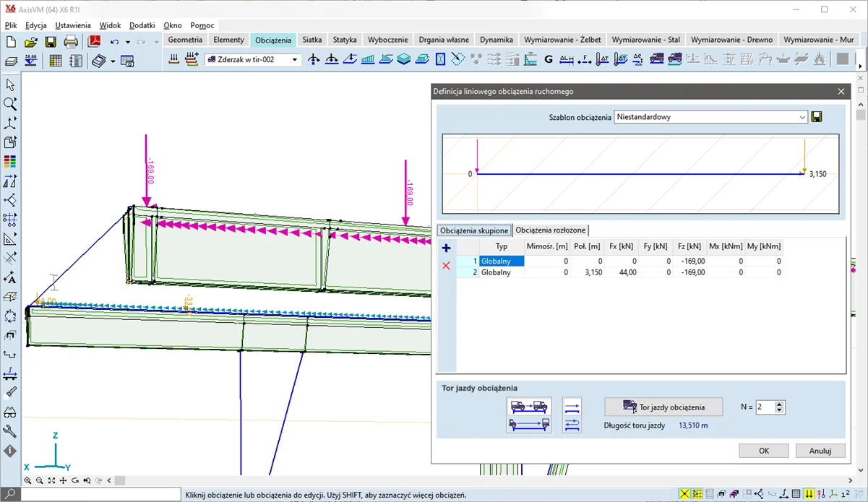This screenshot has height=502, width=868.
Task: Expand the Zderzak w tir-002 load case list
Action: point(295,61)
